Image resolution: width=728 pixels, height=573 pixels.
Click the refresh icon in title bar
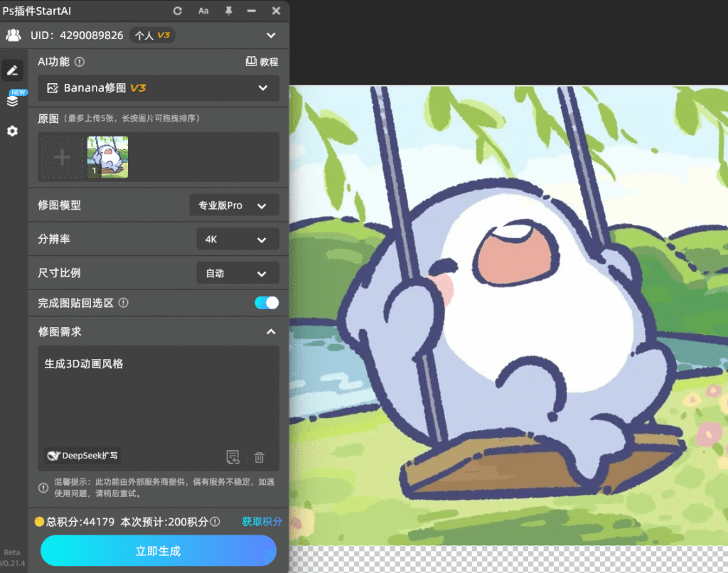click(x=178, y=11)
